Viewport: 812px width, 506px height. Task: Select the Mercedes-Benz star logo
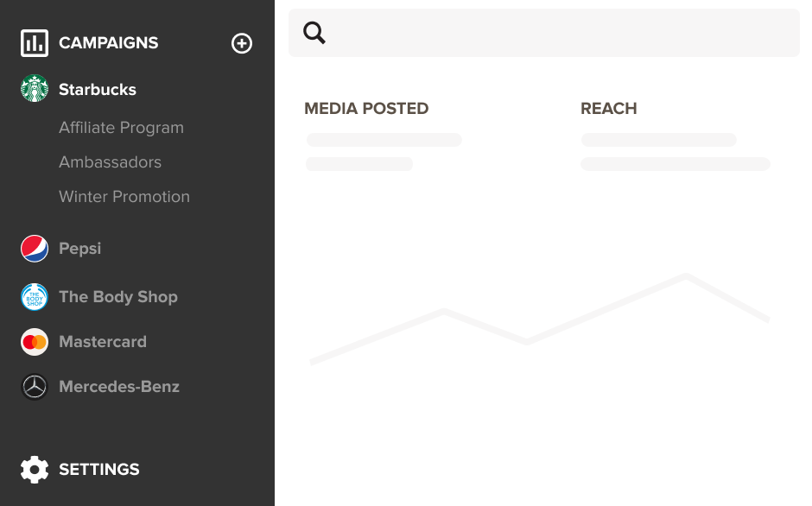pyautogui.click(x=35, y=387)
